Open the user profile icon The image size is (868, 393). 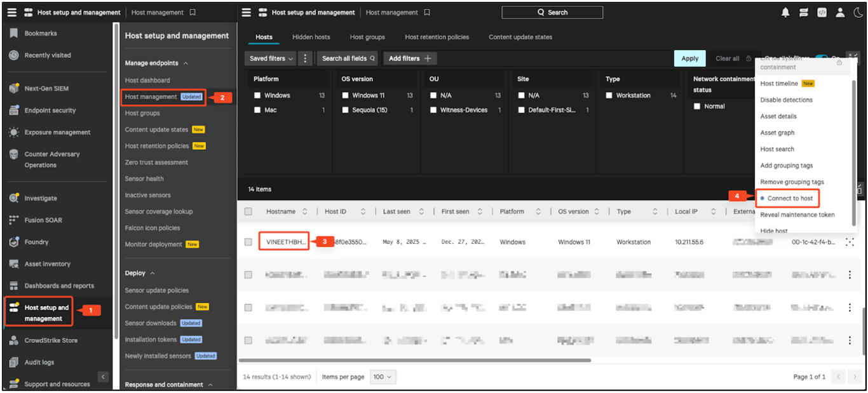(x=840, y=12)
